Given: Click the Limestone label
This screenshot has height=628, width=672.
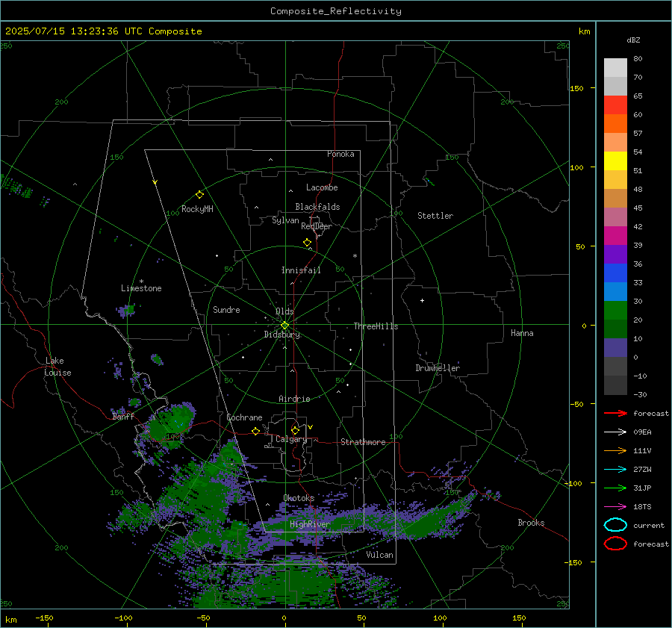Looking at the screenshot, I should [x=141, y=288].
